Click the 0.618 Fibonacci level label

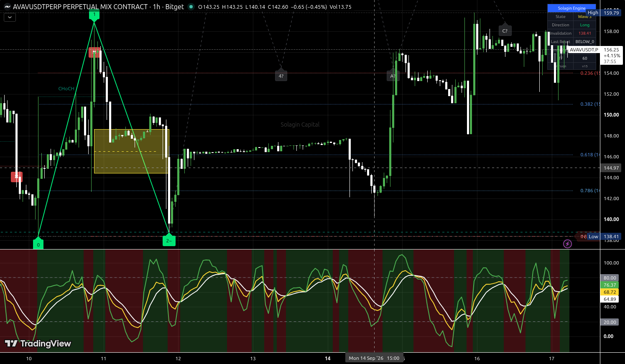tap(590, 155)
